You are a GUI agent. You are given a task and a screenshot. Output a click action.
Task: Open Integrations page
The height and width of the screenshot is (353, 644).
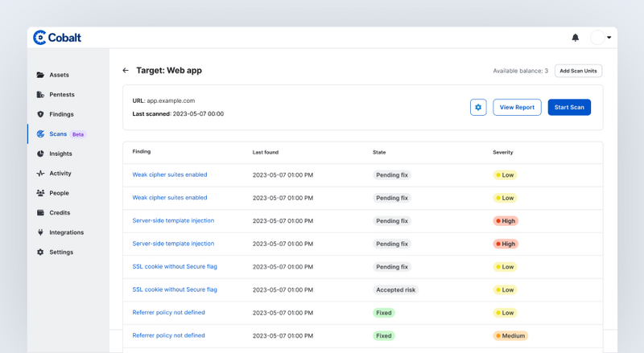click(x=67, y=232)
